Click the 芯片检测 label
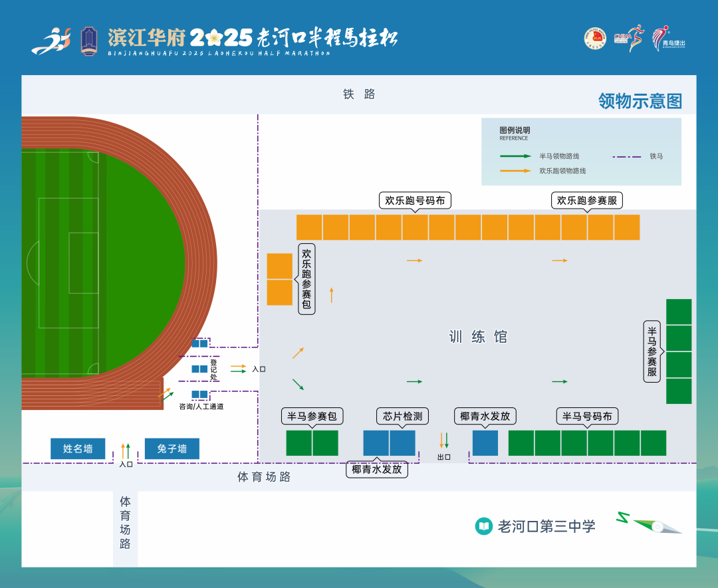Image resolution: width=718 pixels, height=588 pixels. [402, 417]
